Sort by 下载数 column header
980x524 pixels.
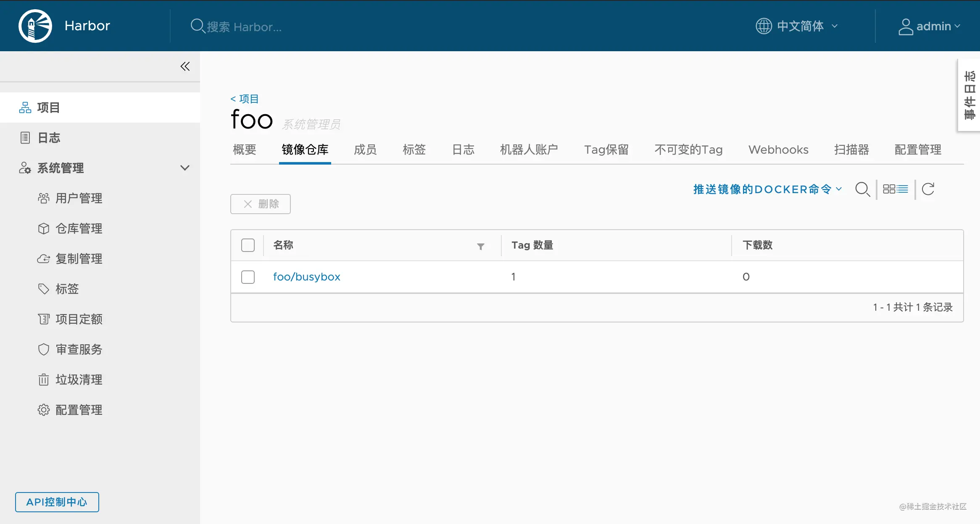(x=757, y=245)
